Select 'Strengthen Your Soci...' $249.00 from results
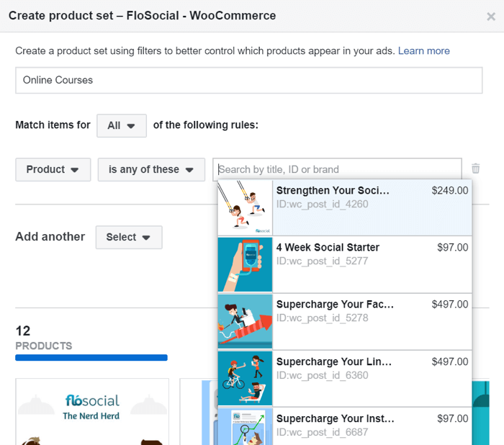The height and width of the screenshot is (445, 504). [371, 197]
